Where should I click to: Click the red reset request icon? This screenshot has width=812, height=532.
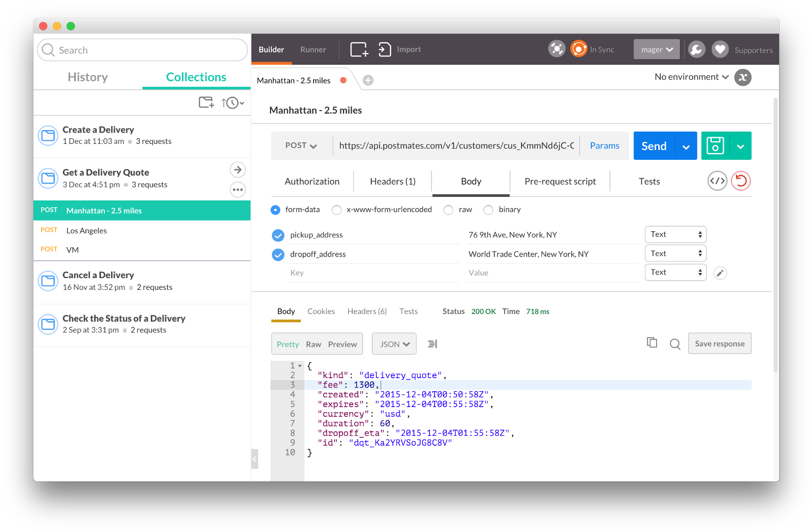[x=741, y=181]
